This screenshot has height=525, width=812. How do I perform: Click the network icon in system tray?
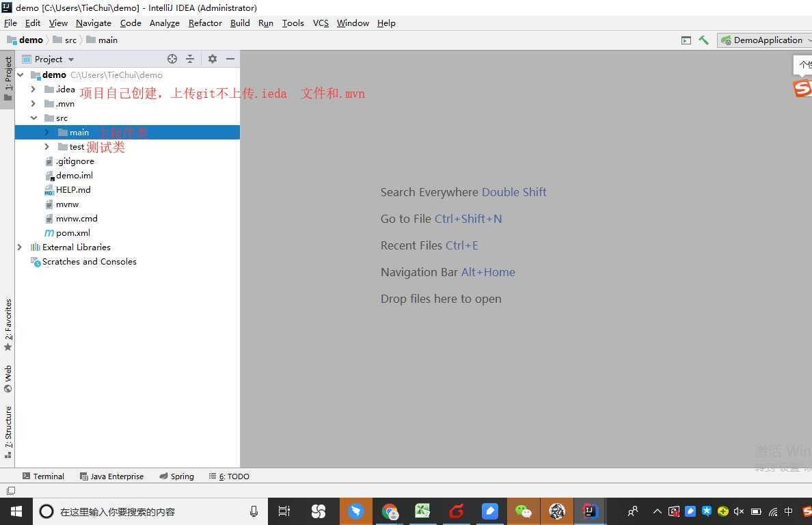click(x=773, y=511)
